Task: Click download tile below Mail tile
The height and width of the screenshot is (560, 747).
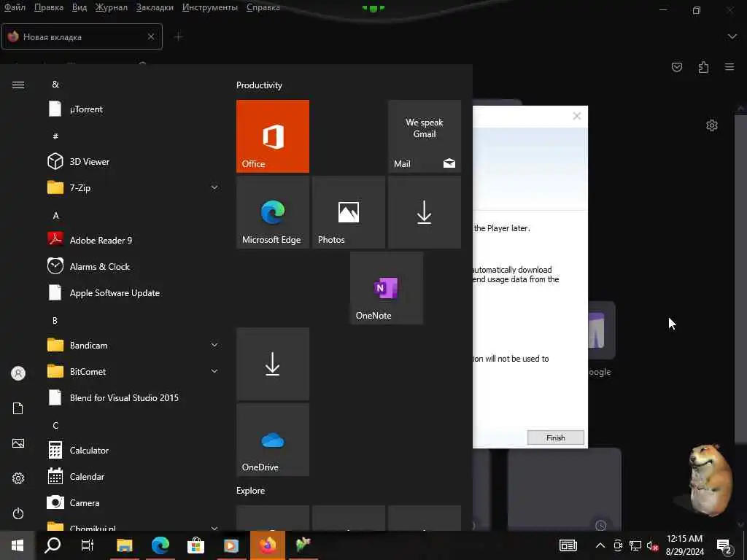Action: point(425,212)
